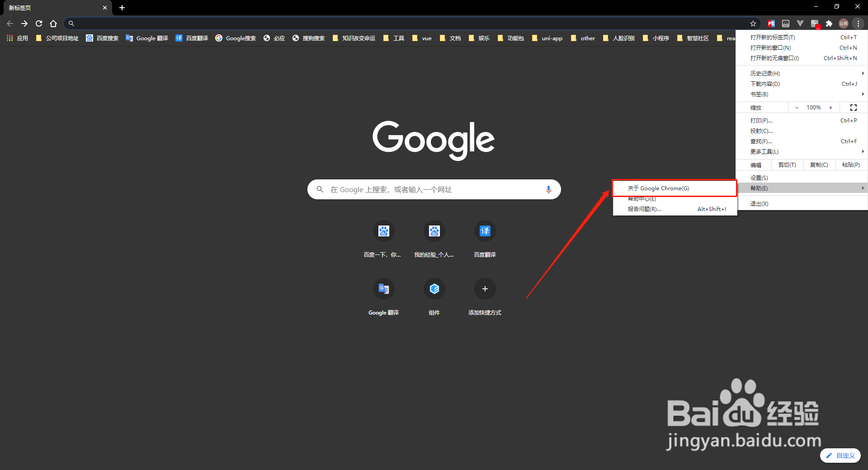Open the vue bookmark folder

422,38
